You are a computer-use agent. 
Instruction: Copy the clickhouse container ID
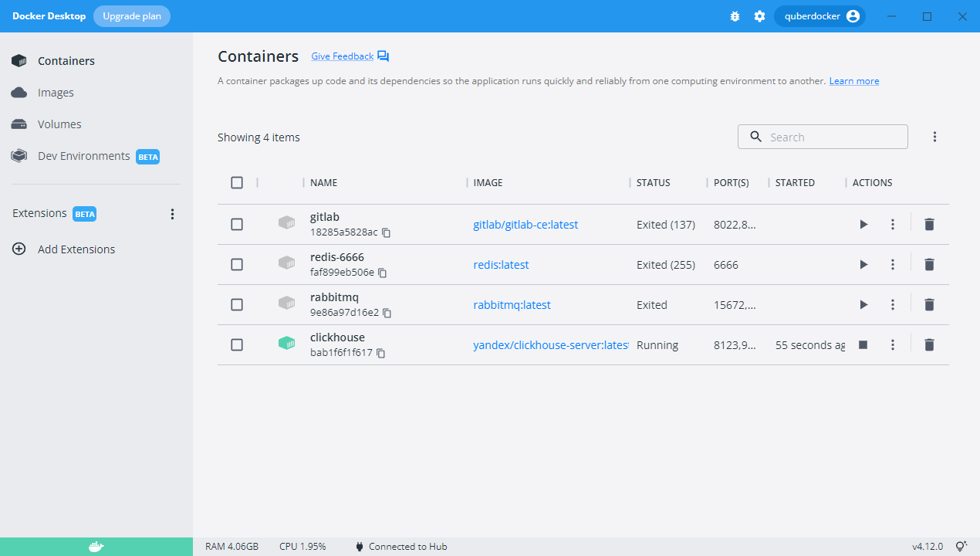tap(381, 353)
